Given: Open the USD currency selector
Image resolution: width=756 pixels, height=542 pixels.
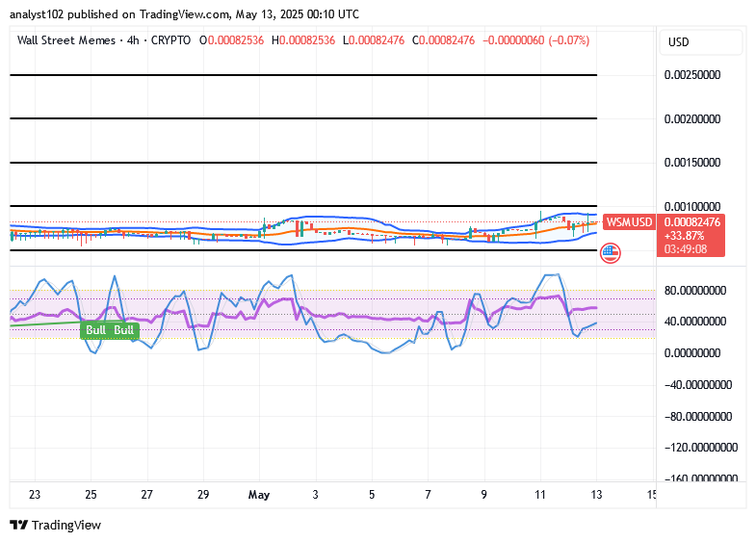Looking at the screenshot, I should [700, 42].
